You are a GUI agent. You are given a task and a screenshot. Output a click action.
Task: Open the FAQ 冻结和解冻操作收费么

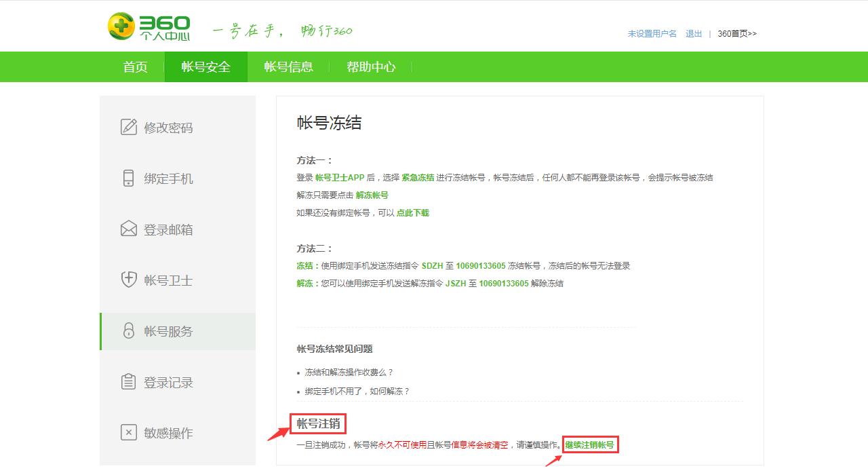[348, 374]
